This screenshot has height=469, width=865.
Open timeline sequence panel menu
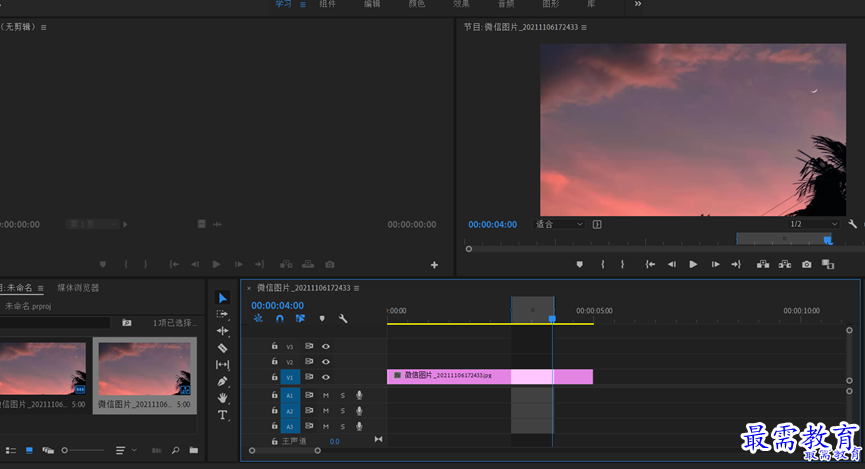point(356,288)
